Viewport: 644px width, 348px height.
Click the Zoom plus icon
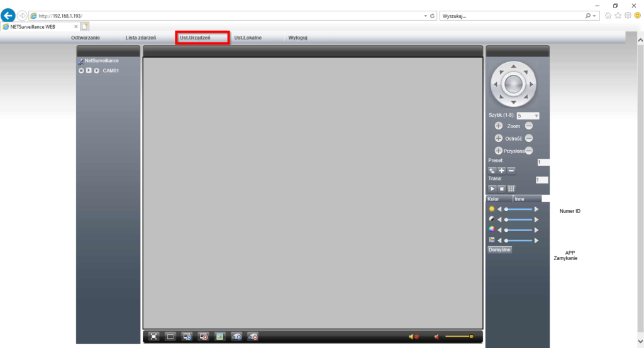[x=499, y=126]
